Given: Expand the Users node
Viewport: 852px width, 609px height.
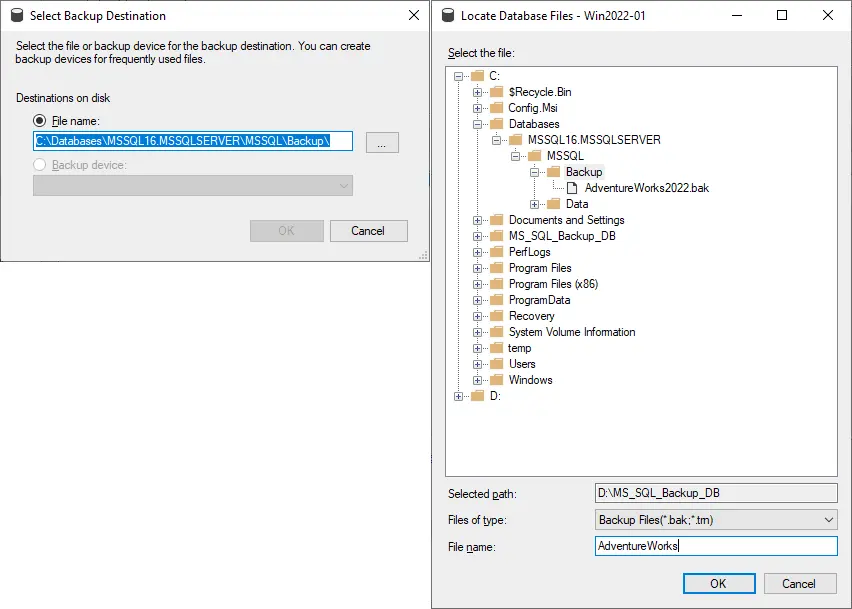Looking at the screenshot, I should click(477, 365).
